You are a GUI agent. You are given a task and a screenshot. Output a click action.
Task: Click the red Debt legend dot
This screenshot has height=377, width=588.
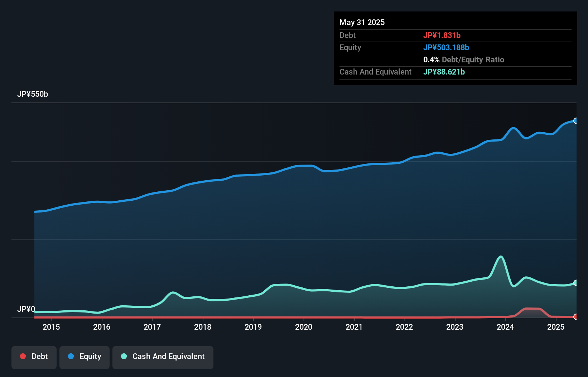[x=23, y=356]
